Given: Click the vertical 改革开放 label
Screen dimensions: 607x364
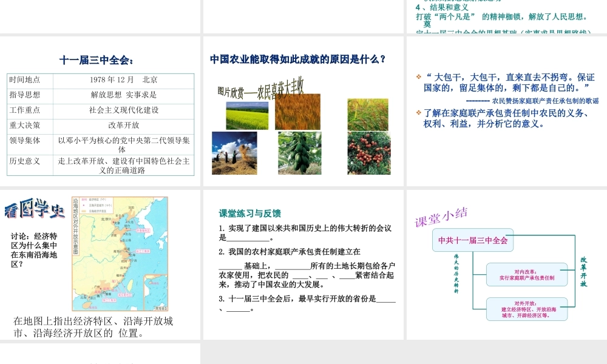Looking at the screenshot, I should click(x=583, y=272).
